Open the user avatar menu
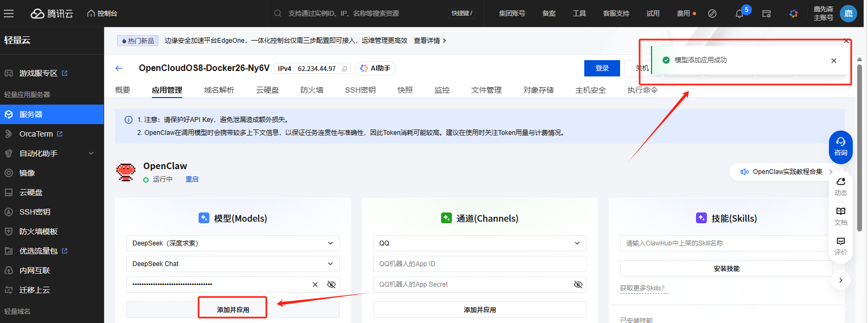Screen dimensions: 868x323 (848, 14)
